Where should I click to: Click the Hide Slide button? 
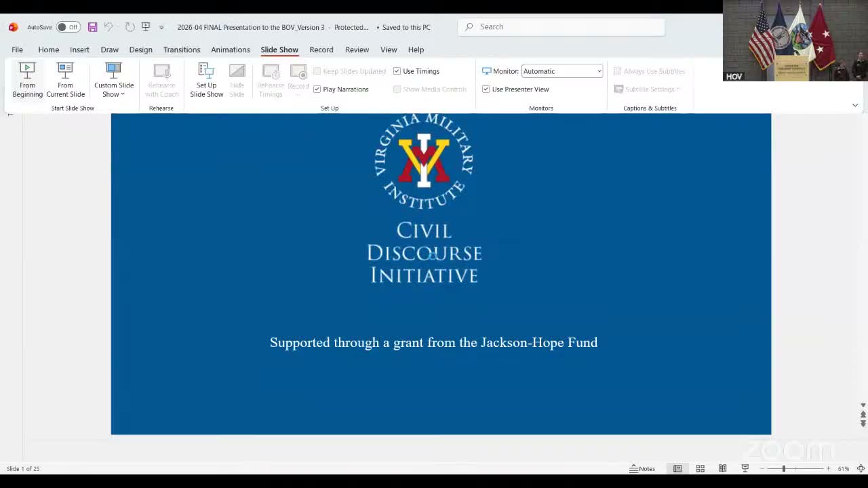coord(237,80)
